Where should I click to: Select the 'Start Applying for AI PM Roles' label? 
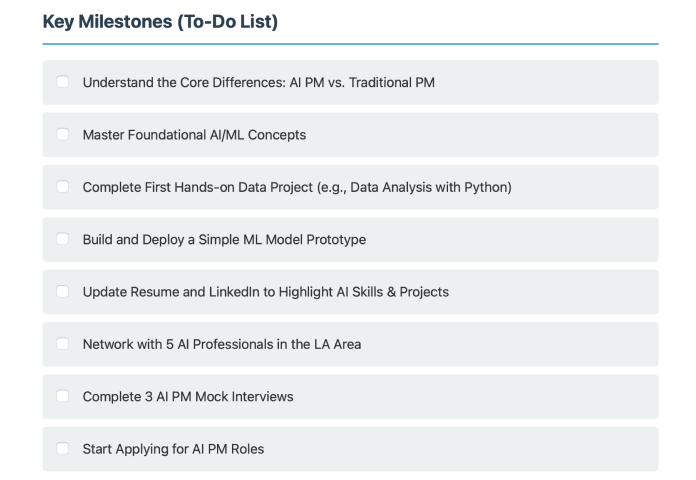(173, 449)
